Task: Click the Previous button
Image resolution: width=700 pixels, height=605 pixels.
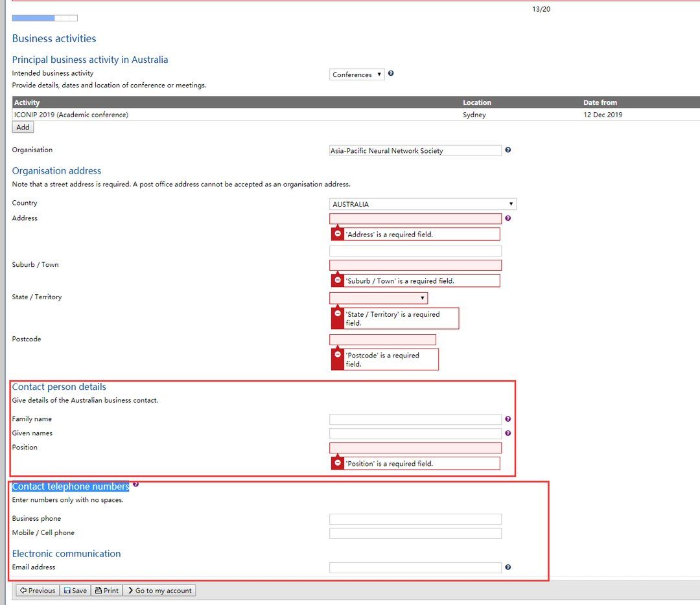Action: pos(38,591)
